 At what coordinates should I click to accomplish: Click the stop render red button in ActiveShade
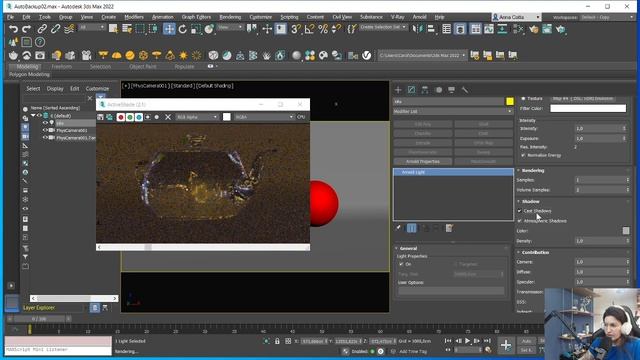[120, 117]
